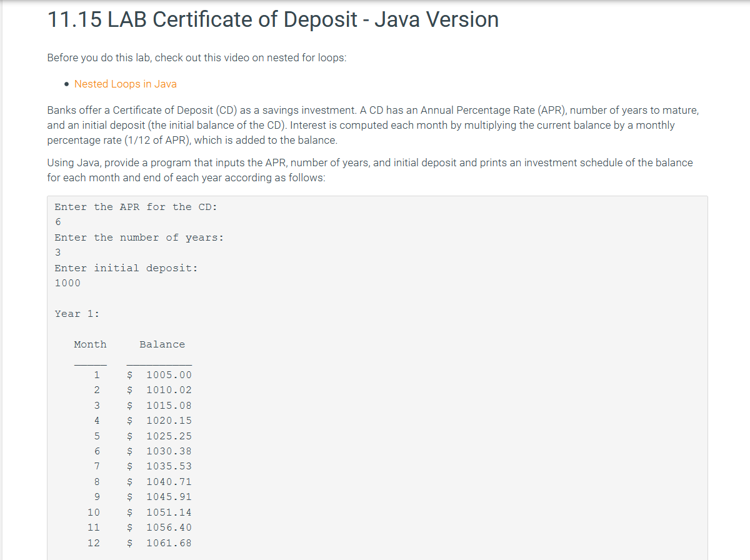The image size is (750, 560).
Task: Click the years value 3
Action: [57, 252]
